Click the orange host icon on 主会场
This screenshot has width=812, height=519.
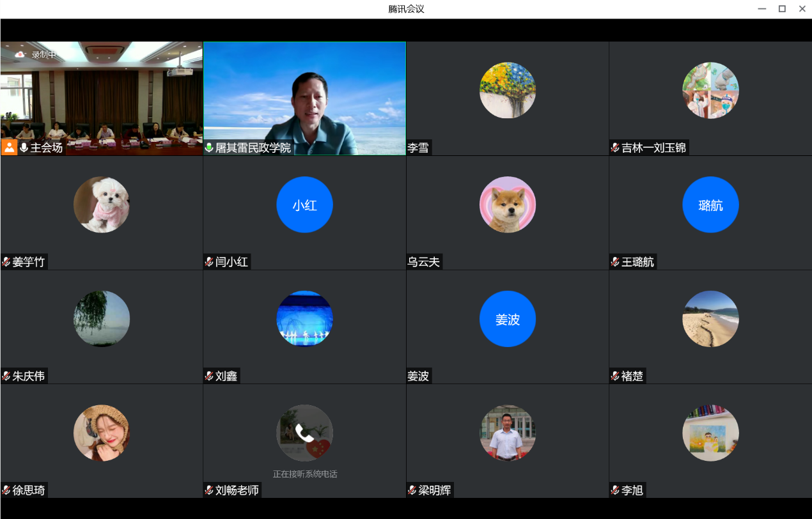coord(9,148)
